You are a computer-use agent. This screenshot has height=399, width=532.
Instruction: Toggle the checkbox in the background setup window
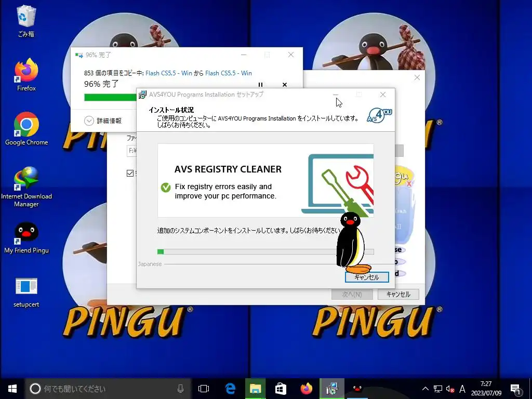tap(130, 174)
